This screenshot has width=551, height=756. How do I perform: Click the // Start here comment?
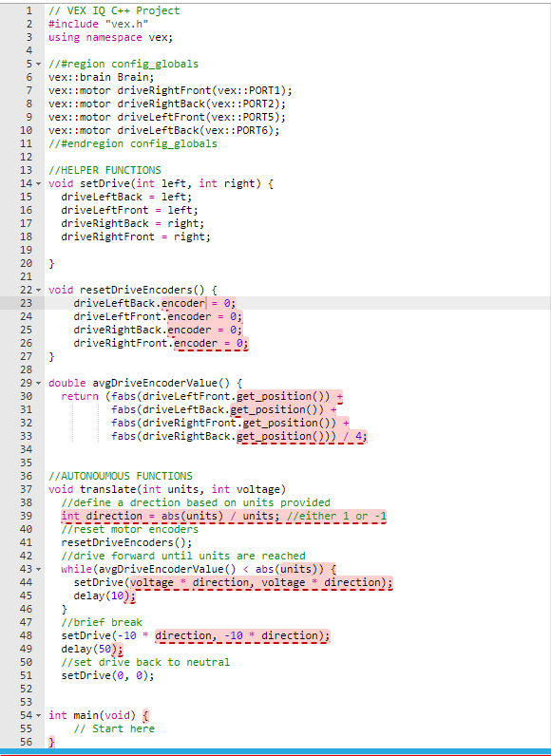click(114, 728)
